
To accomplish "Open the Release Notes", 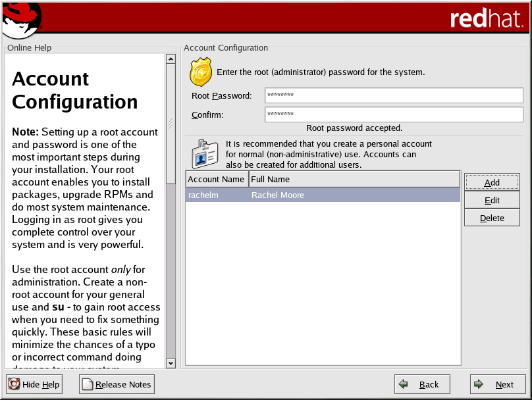I will (x=117, y=384).
